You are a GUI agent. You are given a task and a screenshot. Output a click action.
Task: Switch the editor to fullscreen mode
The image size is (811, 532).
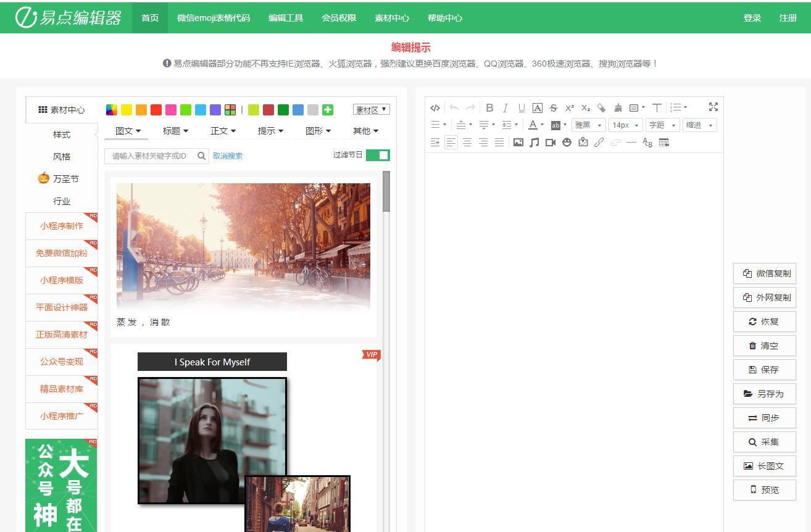point(713,107)
